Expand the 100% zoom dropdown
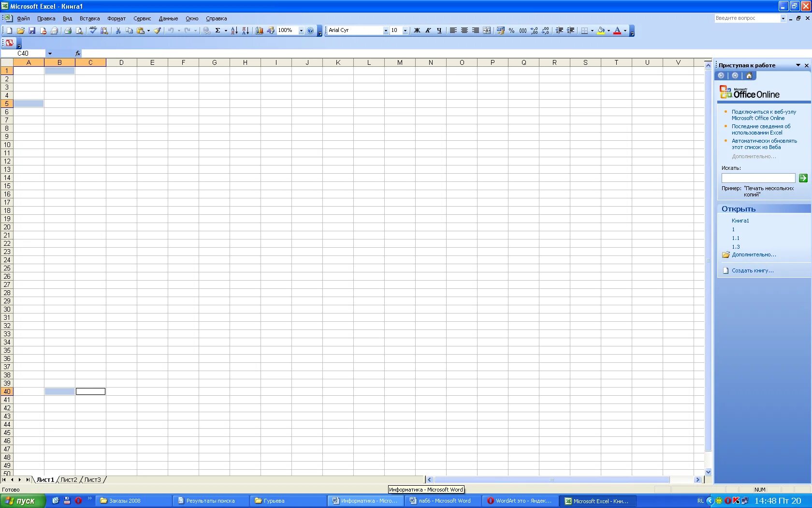 pos(301,30)
